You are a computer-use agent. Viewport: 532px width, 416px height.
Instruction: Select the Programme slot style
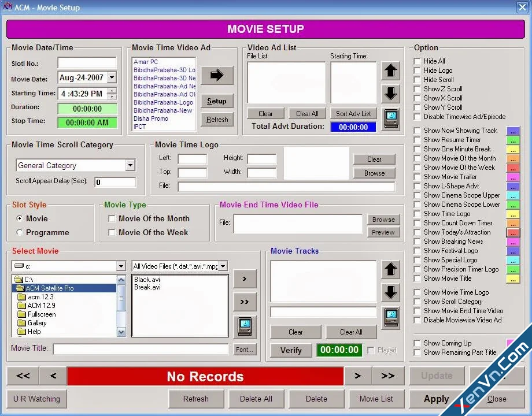(x=20, y=233)
